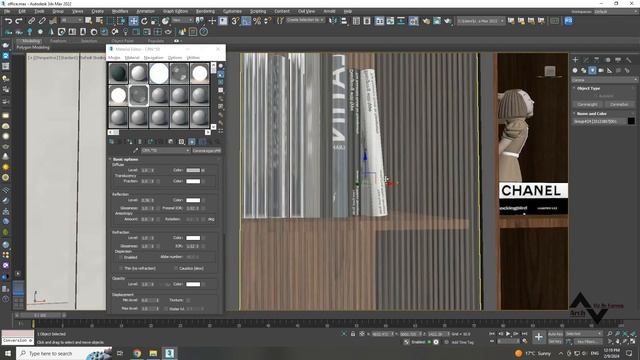Click the left creation button under Object Type

588,104
